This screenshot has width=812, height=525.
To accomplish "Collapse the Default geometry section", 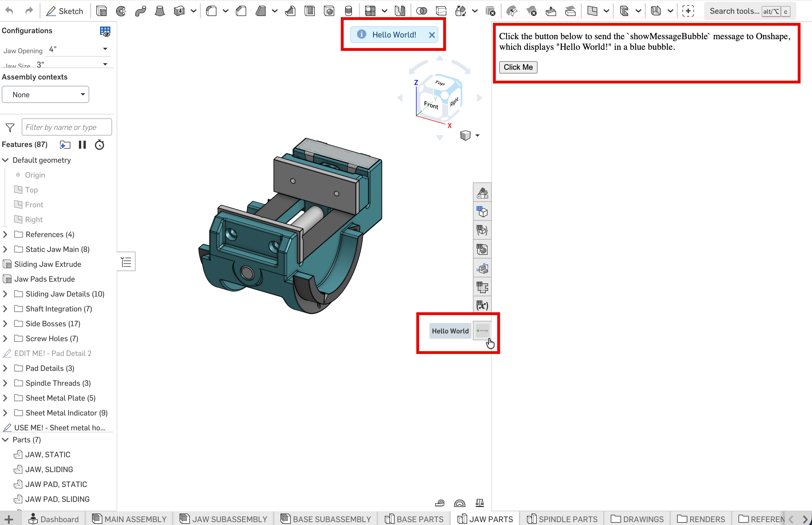I will click(x=5, y=160).
